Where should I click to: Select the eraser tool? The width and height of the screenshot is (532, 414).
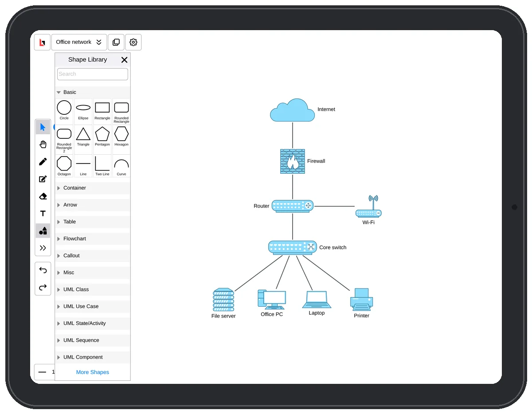43,196
